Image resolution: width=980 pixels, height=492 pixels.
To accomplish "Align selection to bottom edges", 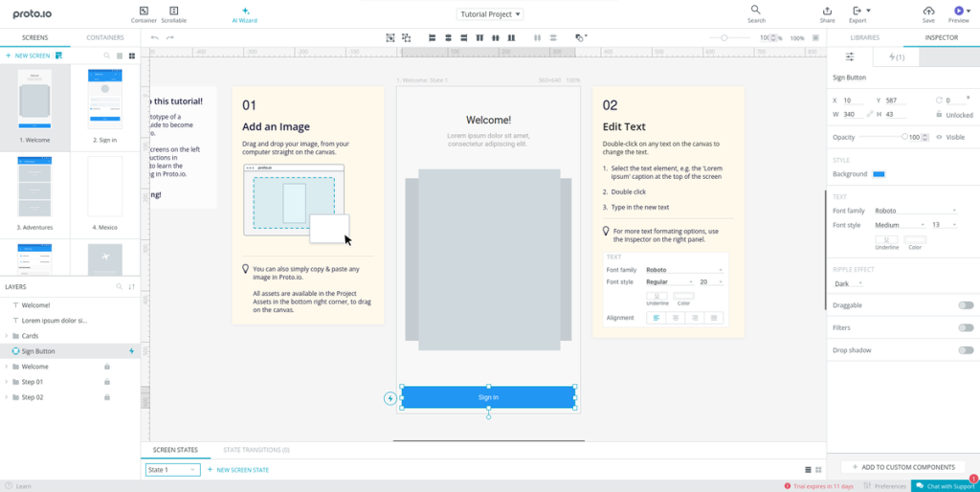I will pyautogui.click(x=511, y=38).
